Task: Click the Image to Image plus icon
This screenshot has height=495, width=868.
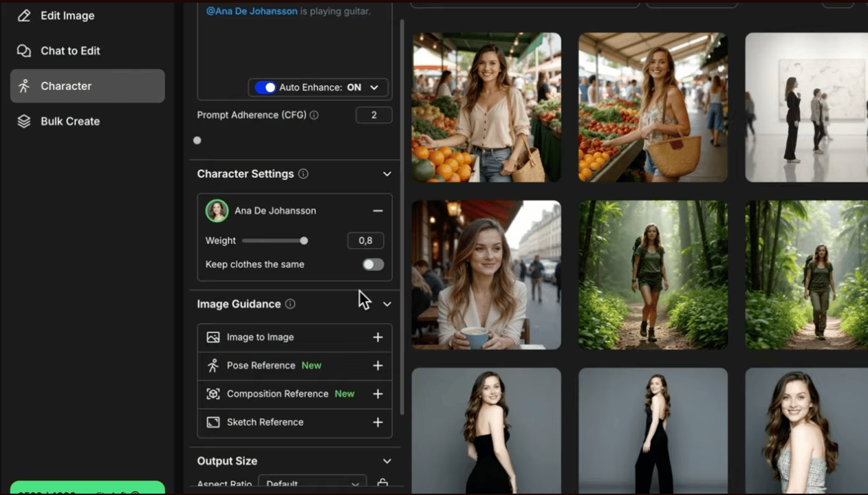Action: [378, 337]
